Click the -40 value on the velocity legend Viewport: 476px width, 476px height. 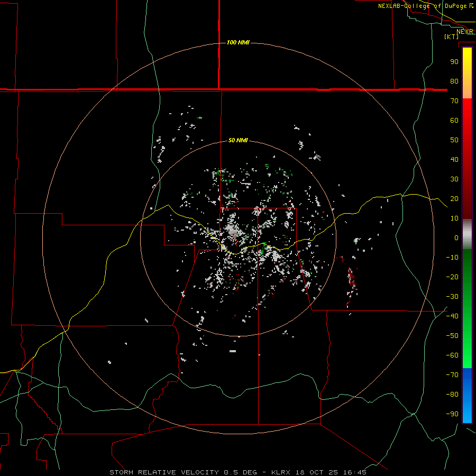(452, 316)
